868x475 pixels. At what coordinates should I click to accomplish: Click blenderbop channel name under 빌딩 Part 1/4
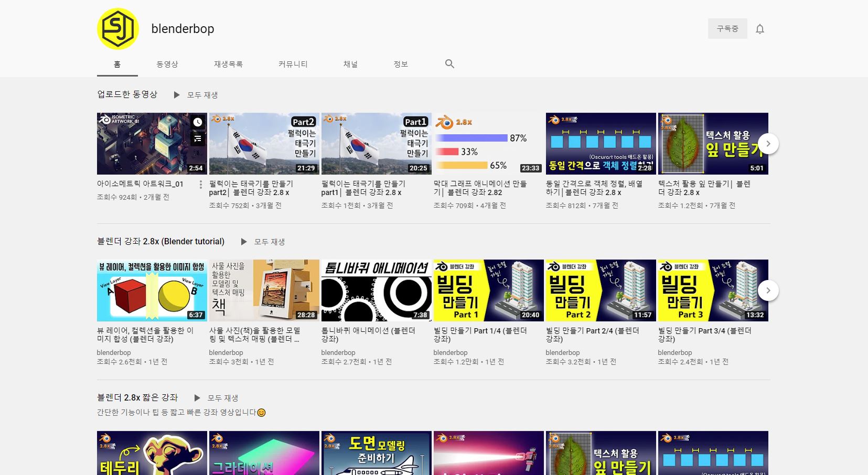tap(451, 353)
